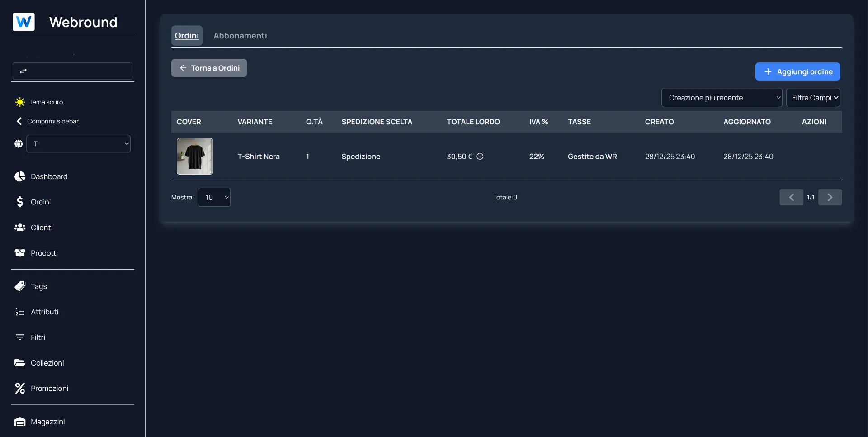Screen dimensions: 868x437
Task: Click the Webround logo icon
Action: [24, 22]
